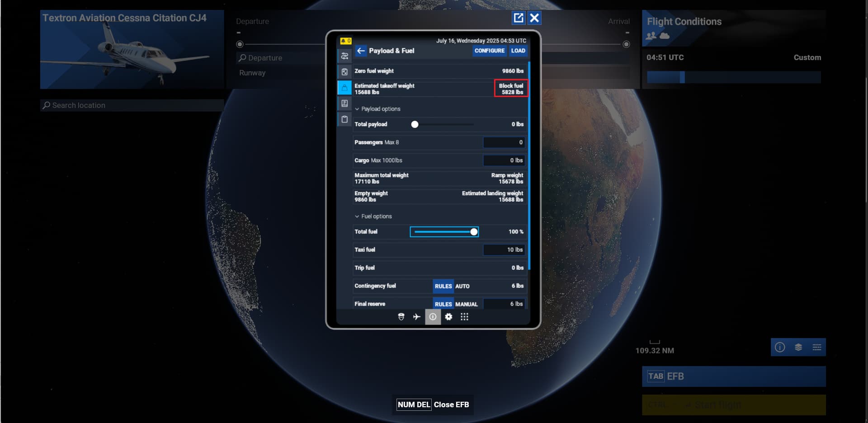Click the Custom weather preset label
The width and height of the screenshot is (868, 423).
tap(807, 57)
